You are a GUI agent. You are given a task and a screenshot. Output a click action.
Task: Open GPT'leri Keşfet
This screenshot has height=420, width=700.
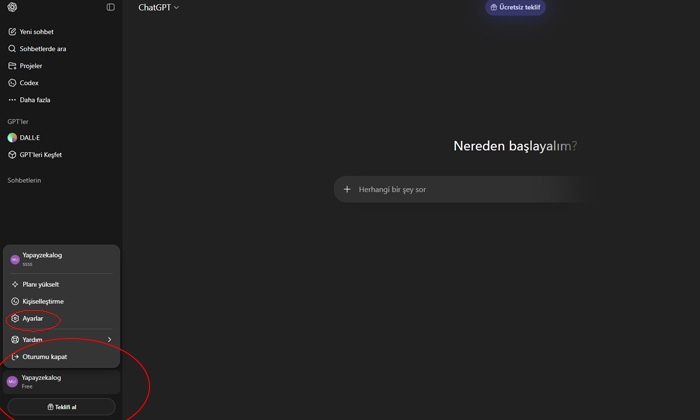pos(40,155)
